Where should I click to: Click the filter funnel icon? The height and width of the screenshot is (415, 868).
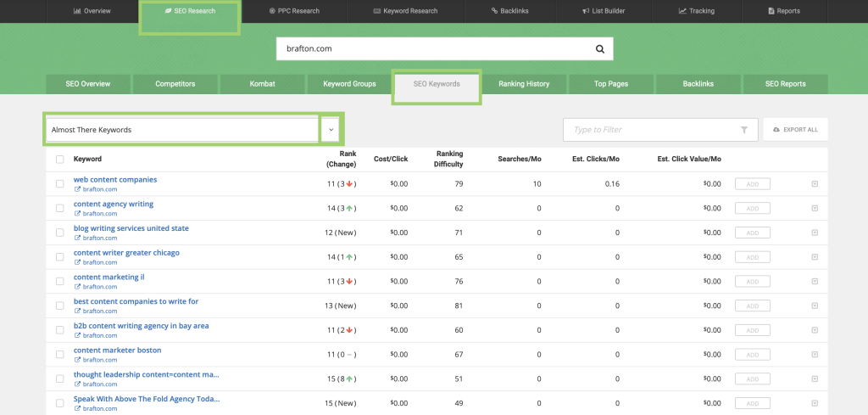coord(744,130)
